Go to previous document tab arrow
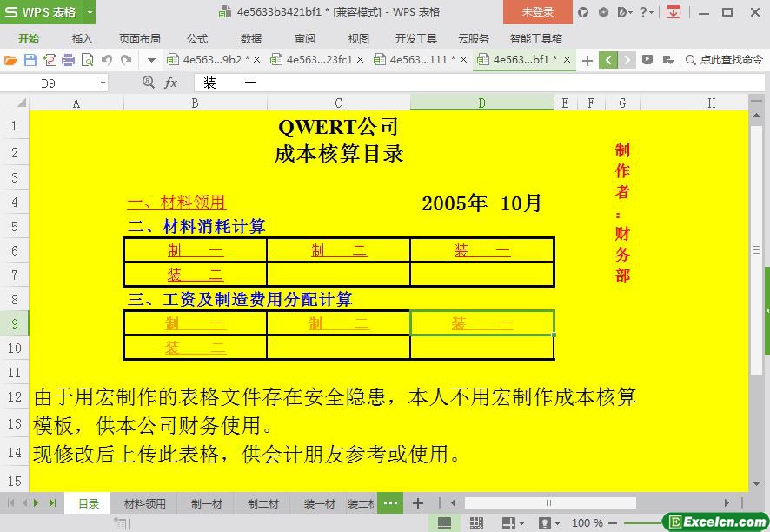The image size is (770, 532). [608, 60]
